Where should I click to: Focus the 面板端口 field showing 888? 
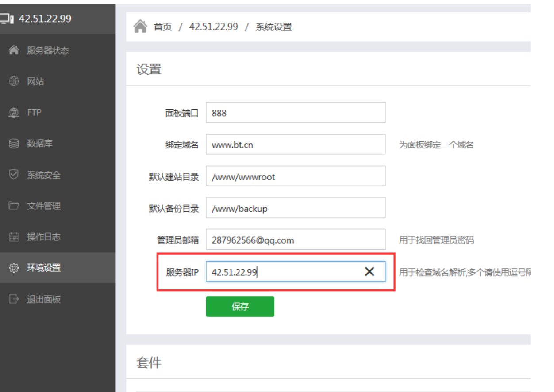[x=295, y=113]
